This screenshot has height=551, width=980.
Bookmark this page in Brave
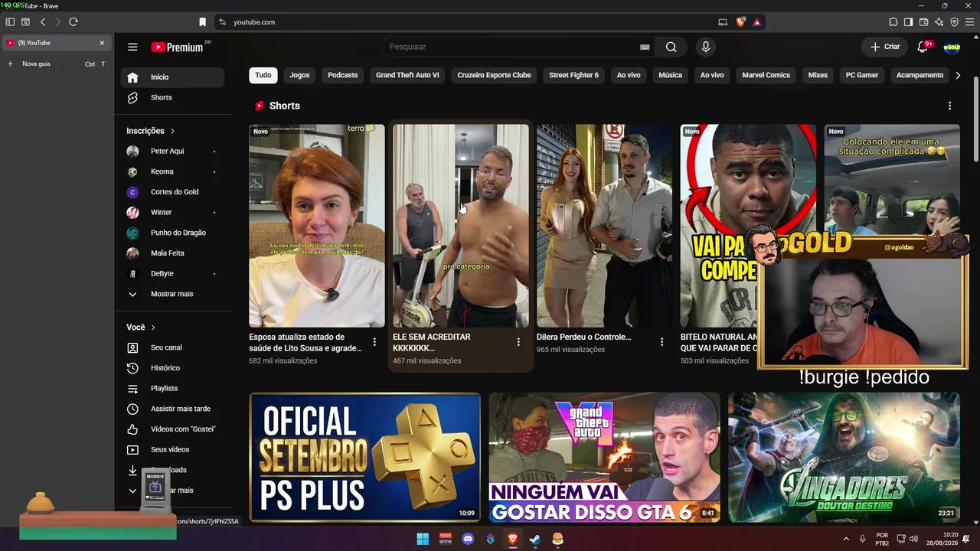pos(202,22)
